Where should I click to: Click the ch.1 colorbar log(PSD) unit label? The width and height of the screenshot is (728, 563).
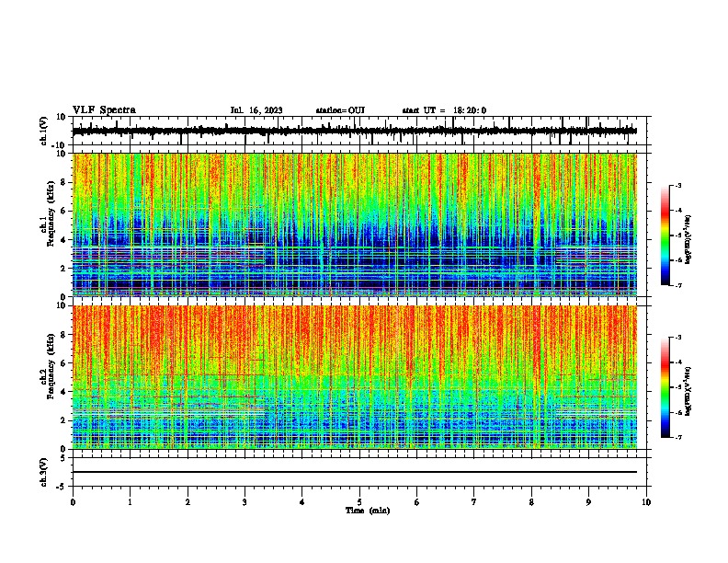688,240
